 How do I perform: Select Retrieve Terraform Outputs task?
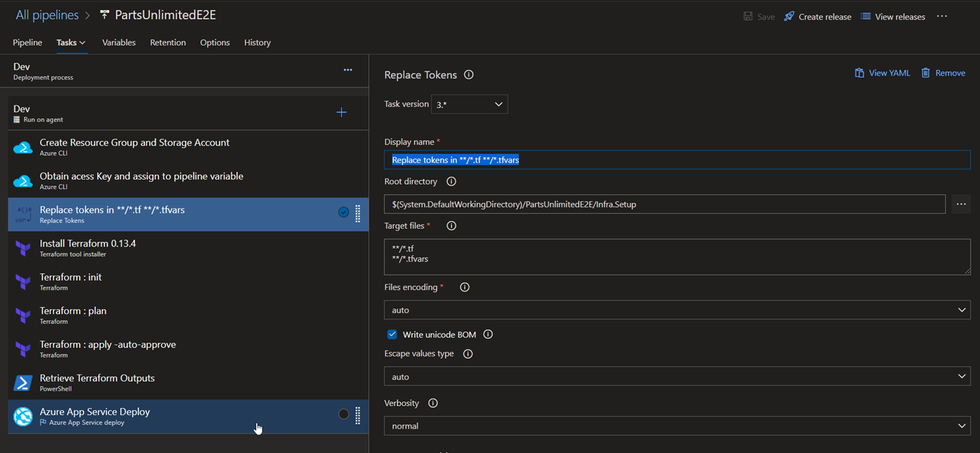click(x=188, y=382)
